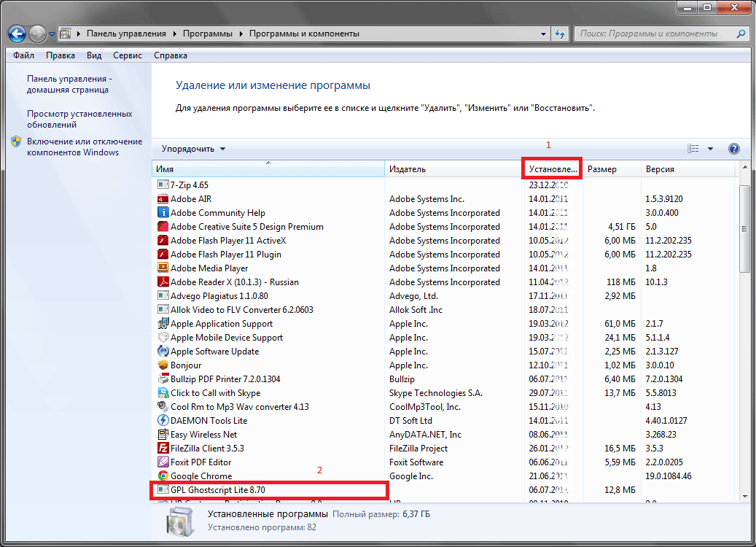
Task: Open the Сервис menu
Action: (x=128, y=55)
